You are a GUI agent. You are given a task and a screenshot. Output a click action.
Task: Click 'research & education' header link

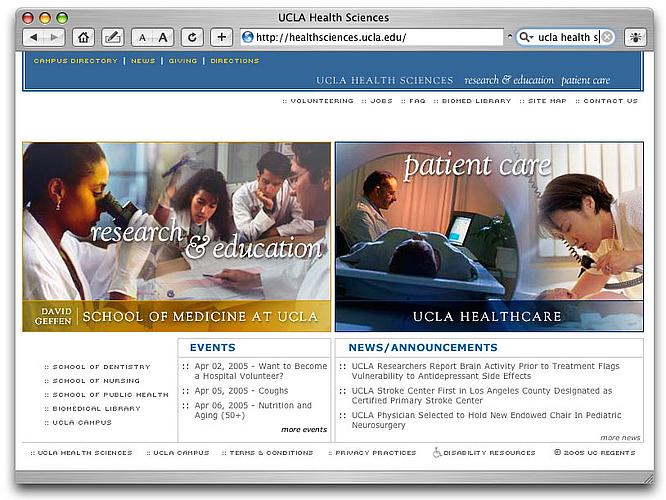509,80
